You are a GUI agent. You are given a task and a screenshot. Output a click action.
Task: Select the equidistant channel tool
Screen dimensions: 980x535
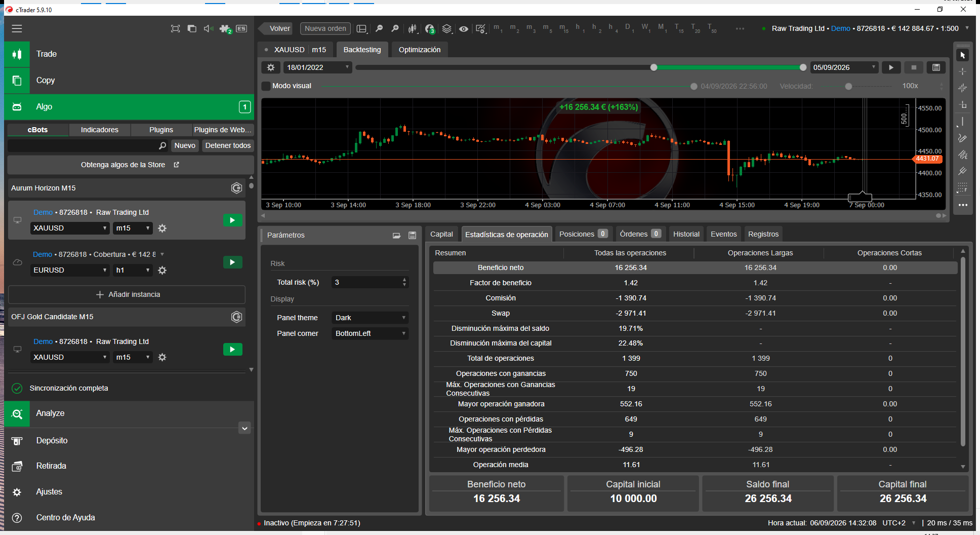[x=963, y=155]
